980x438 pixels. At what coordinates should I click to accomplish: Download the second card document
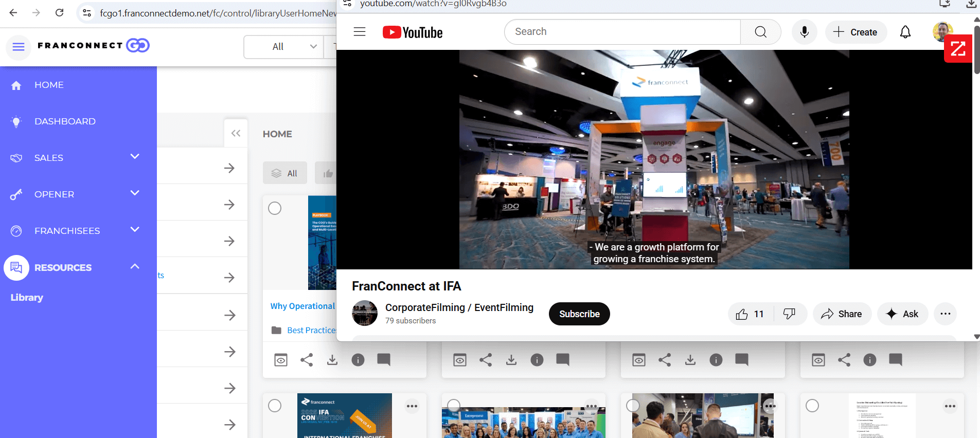click(511, 360)
